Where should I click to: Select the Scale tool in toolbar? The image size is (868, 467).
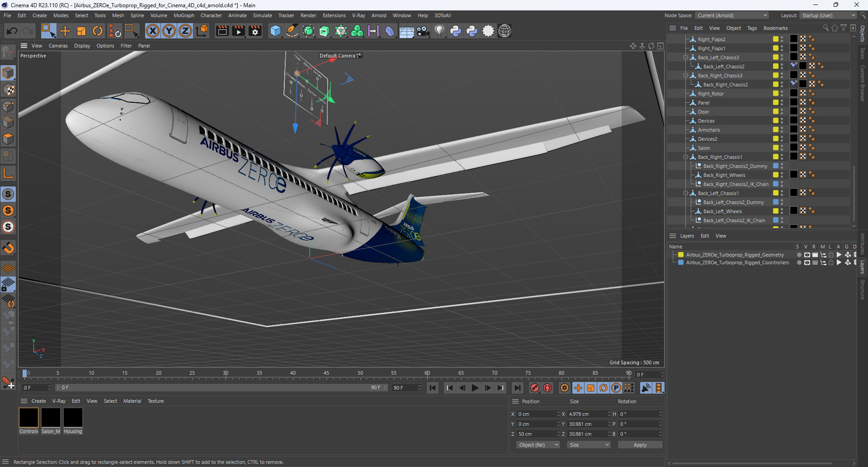coord(81,31)
